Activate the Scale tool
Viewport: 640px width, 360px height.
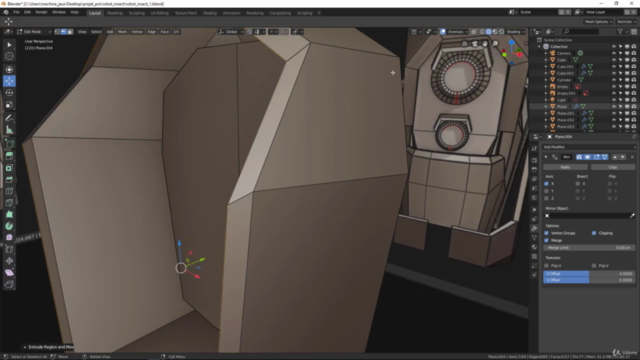(x=9, y=104)
